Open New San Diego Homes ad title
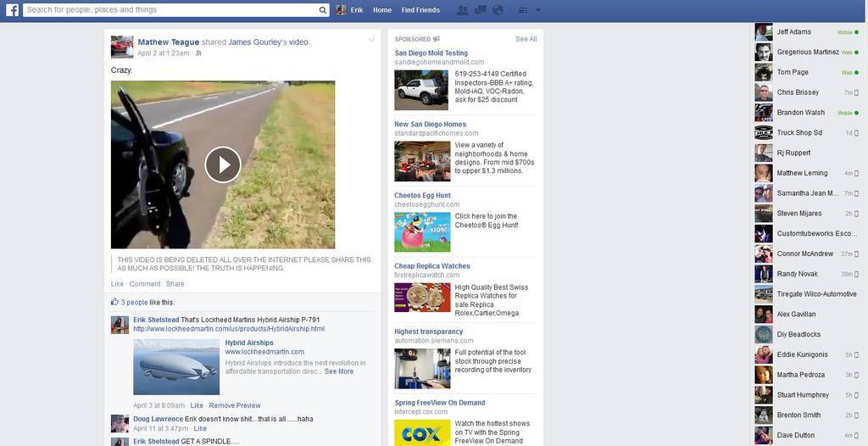Image resolution: width=868 pixels, height=446 pixels. pos(430,124)
